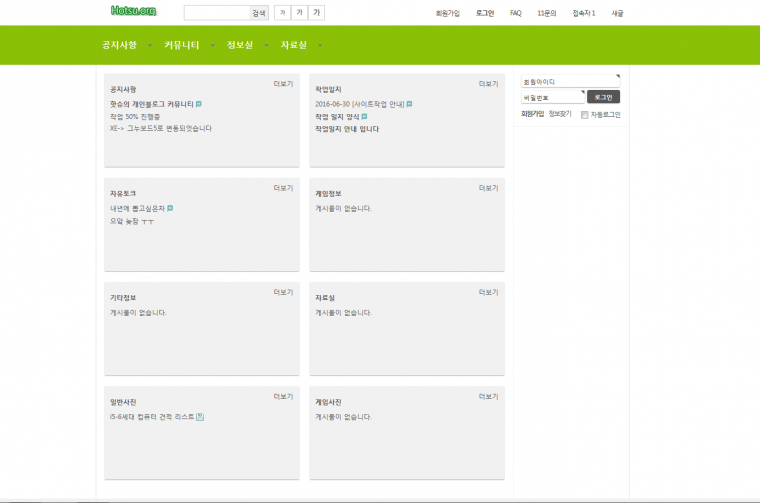760x503 pixels.
Task: Open FAQ in the top menu
Action: pyautogui.click(x=515, y=13)
